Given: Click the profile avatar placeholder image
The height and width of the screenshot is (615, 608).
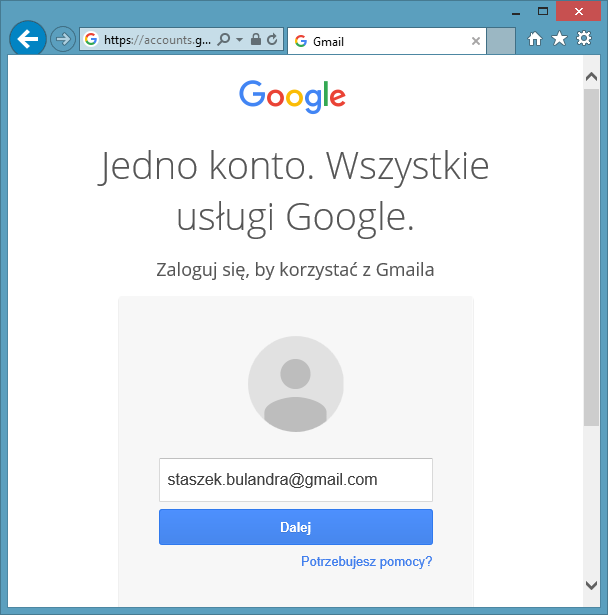Looking at the screenshot, I should coord(295,384).
